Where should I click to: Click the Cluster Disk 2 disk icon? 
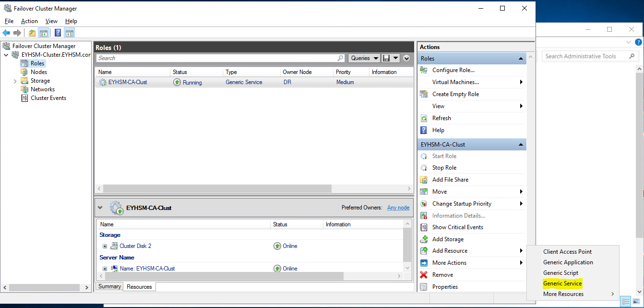coord(114,246)
